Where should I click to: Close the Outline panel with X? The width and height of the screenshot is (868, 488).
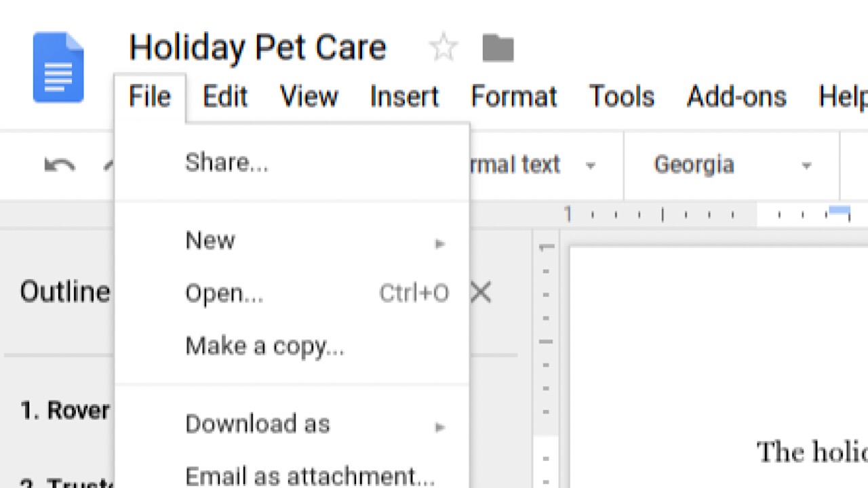[x=481, y=293]
